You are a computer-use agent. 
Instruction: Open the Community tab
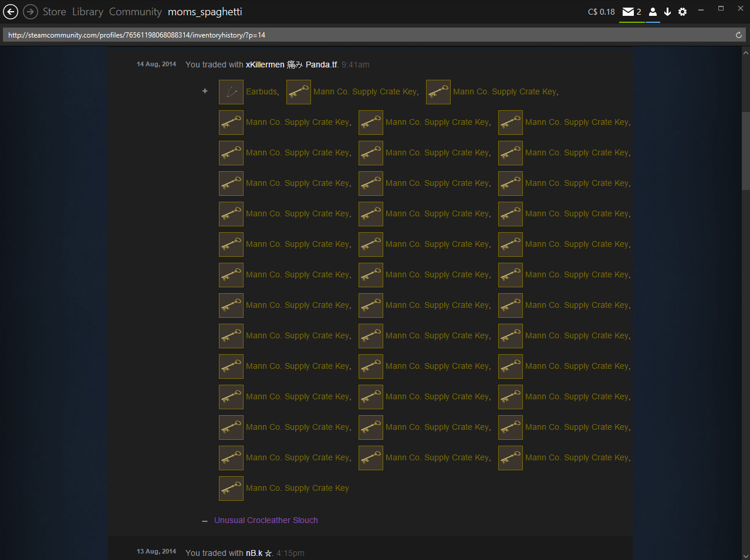point(135,12)
